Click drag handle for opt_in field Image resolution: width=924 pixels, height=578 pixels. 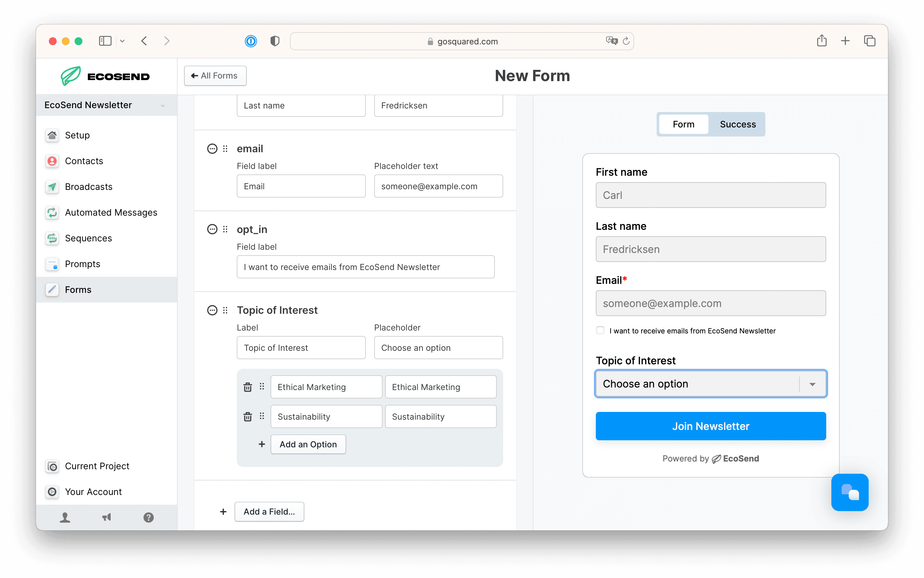tap(225, 229)
